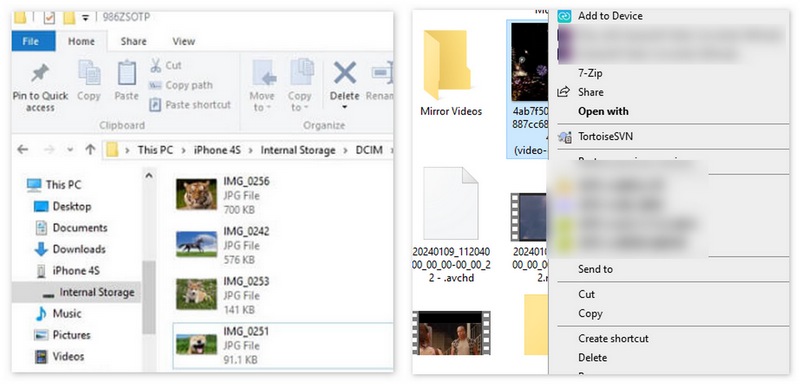Switch to the View ribbon tab
This screenshot has height=385, width=800.
coord(184,41)
